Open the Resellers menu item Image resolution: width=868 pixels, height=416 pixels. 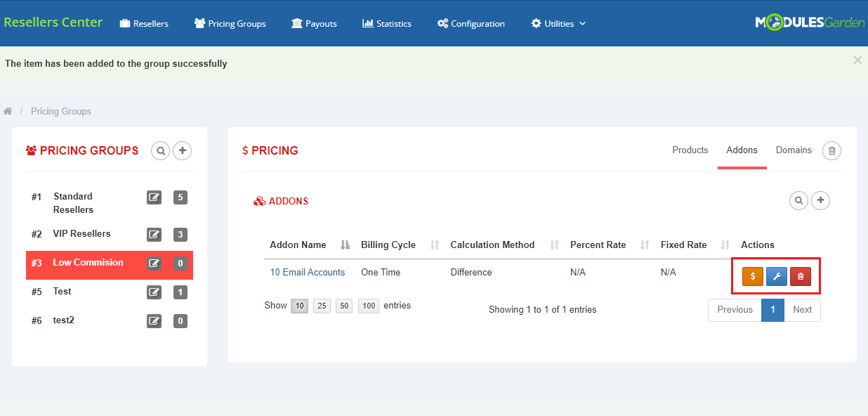point(144,23)
